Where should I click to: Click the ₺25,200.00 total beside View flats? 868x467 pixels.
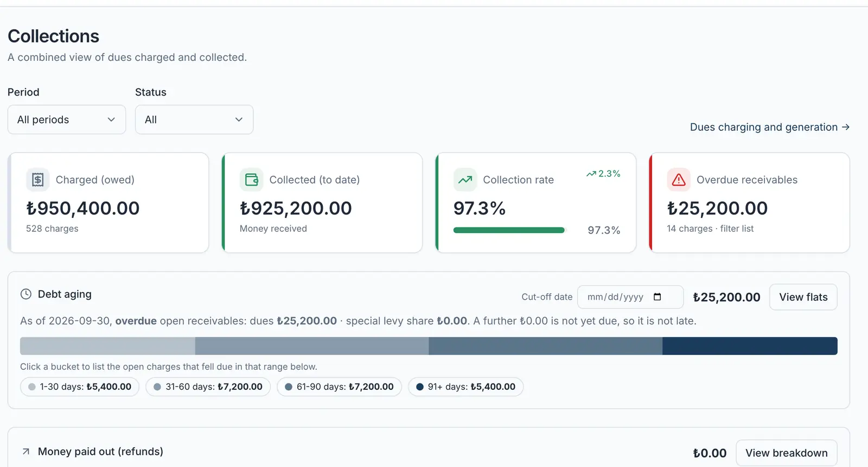(x=726, y=297)
